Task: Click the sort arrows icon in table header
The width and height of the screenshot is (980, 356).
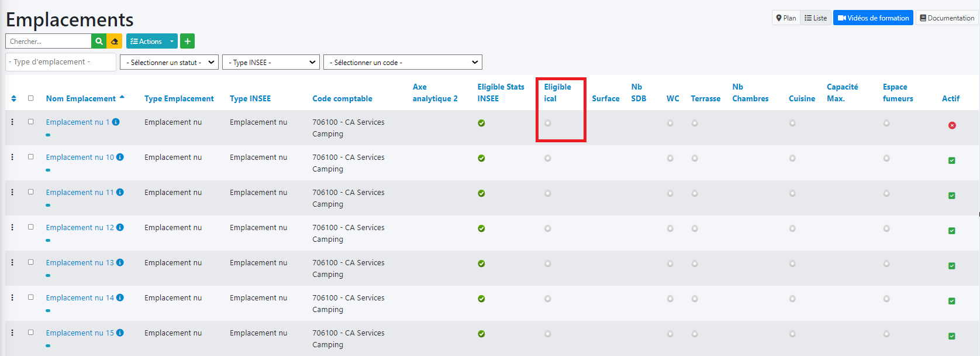Action: pos(14,98)
